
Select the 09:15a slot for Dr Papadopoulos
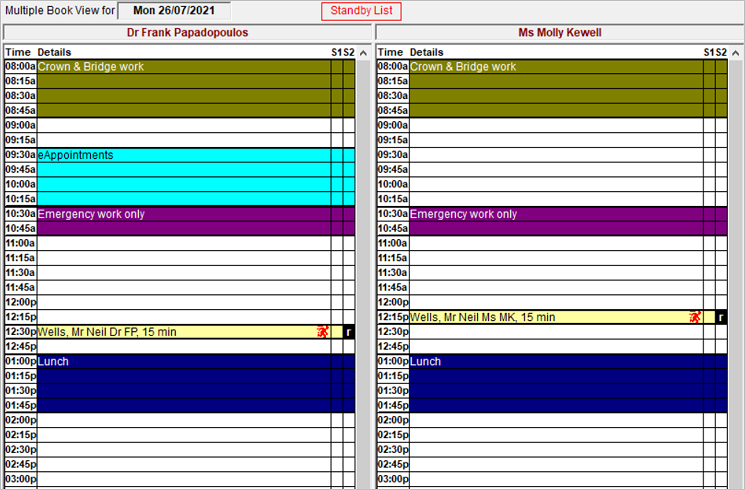point(184,140)
